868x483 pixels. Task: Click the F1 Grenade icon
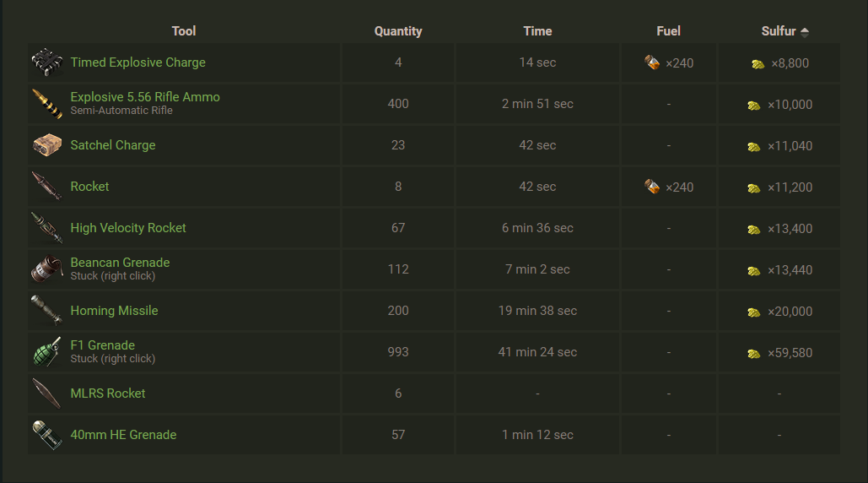(47, 352)
